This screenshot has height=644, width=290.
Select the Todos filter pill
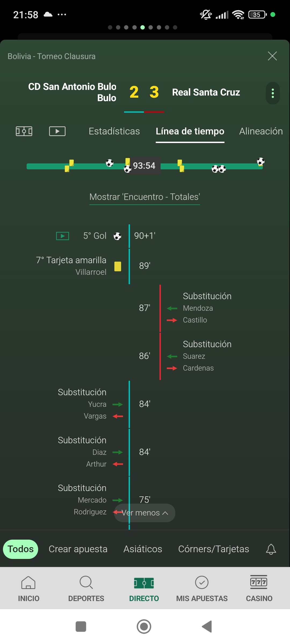click(21, 549)
